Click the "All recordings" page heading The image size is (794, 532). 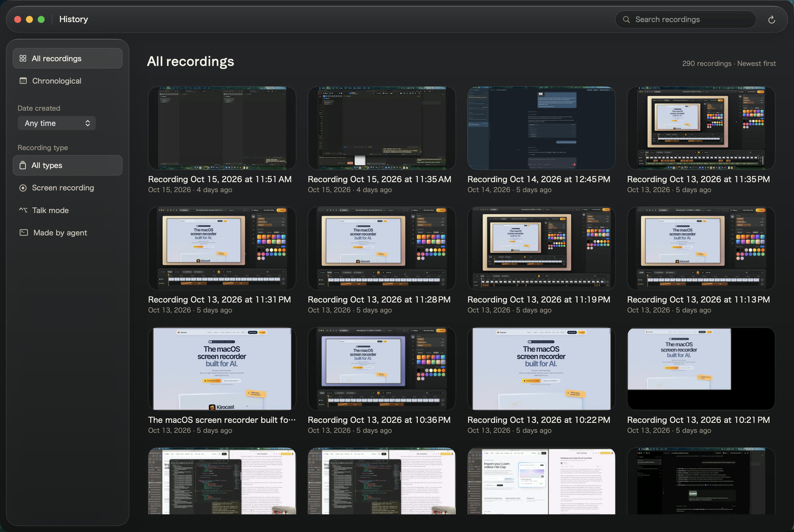(191, 62)
